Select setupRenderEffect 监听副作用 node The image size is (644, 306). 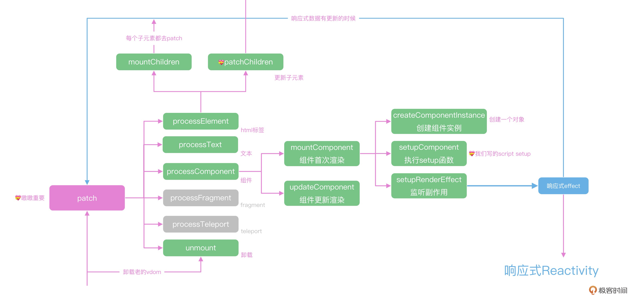tap(429, 186)
